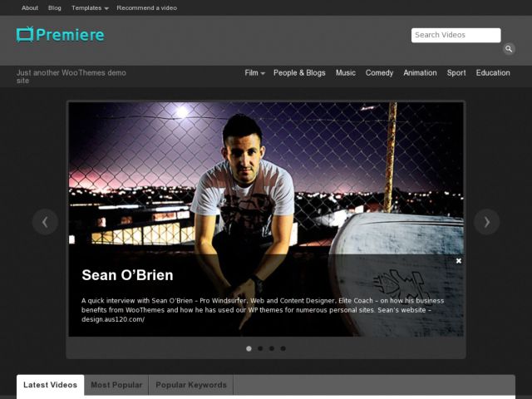
Task: Open the About page
Action: pyautogui.click(x=30, y=7)
